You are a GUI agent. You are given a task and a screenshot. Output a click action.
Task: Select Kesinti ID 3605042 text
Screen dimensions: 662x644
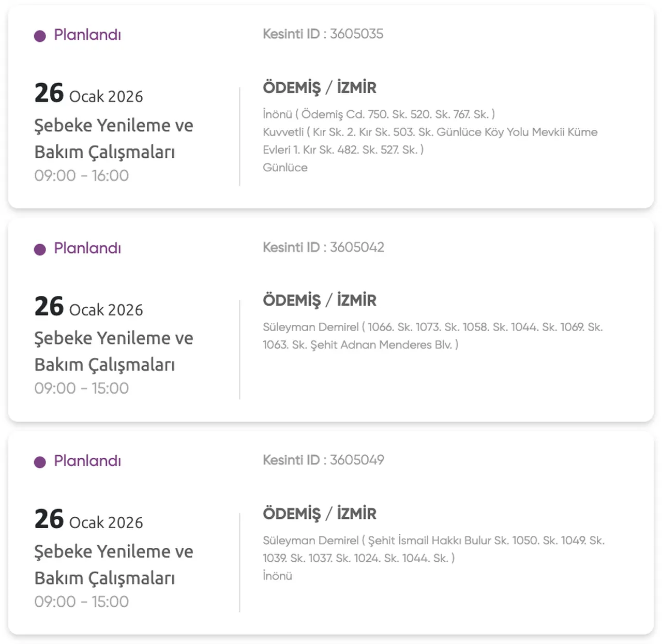coord(323,247)
